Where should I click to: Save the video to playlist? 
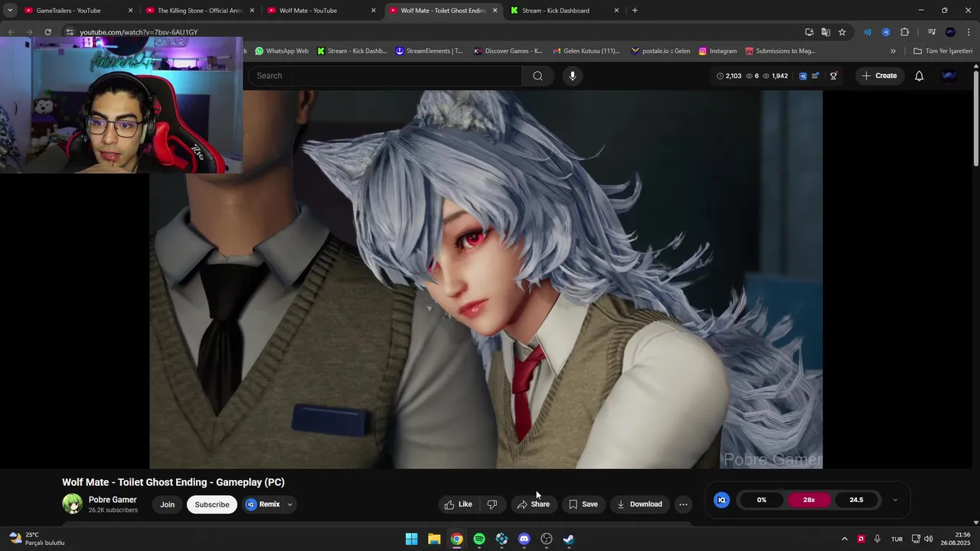point(583,504)
